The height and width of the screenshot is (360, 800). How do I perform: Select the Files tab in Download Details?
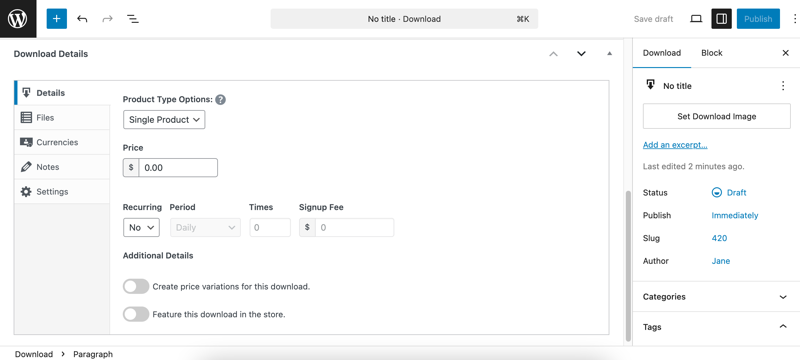[62, 118]
